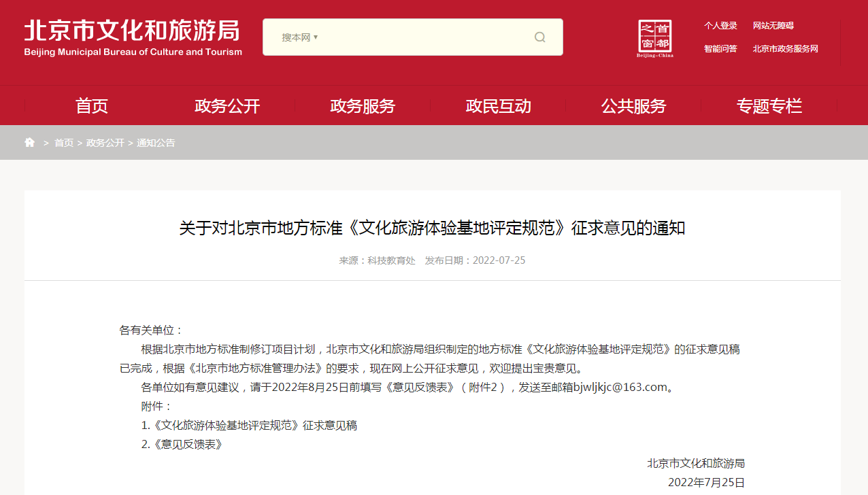Image resolution: width=868 pixels, height=495 pixels.
Task: Navigate to 专题专栏 section
Action: tap(769, 106)
